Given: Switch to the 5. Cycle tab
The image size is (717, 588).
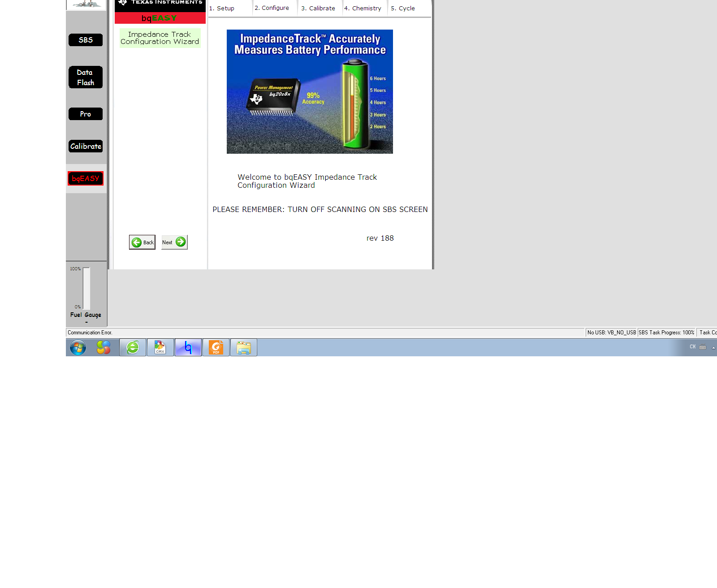Looking at the screenshot, I should (x=409, y=8).
